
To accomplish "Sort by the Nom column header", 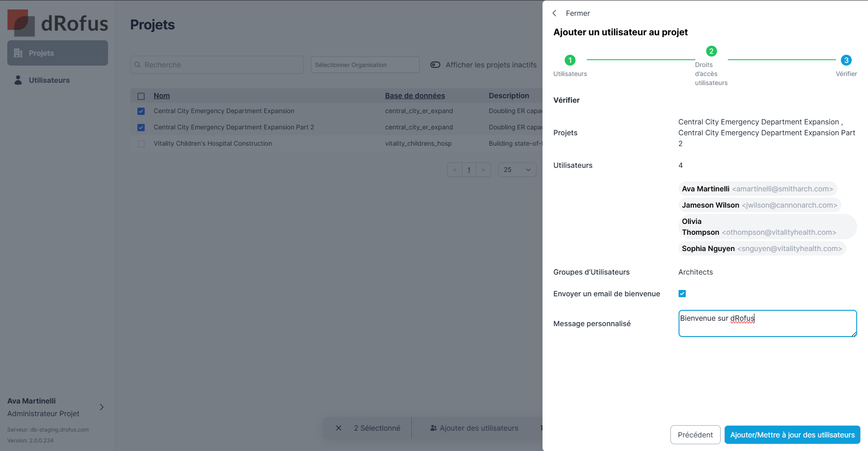I will (161, 95).
